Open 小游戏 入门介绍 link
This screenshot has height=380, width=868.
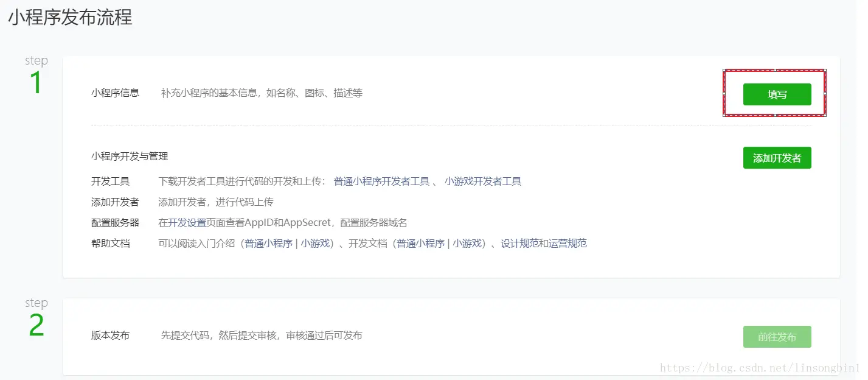point(315,243)
